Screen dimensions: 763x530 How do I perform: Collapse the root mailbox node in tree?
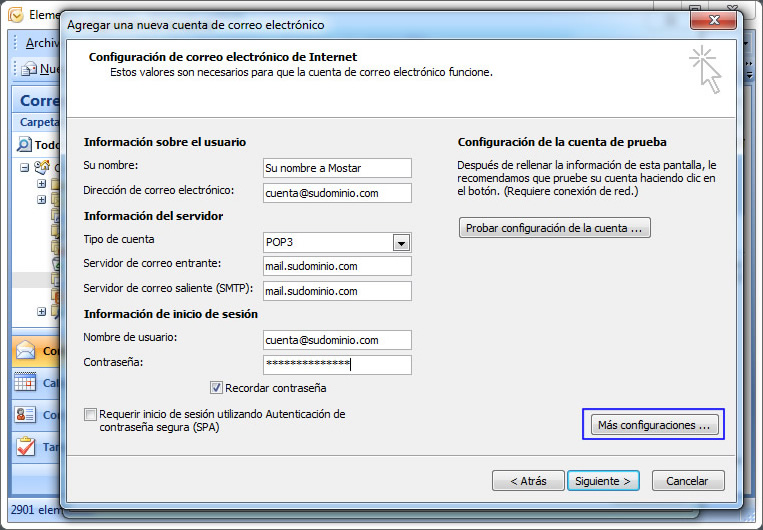pyautogui.click(x=25, y=167)
